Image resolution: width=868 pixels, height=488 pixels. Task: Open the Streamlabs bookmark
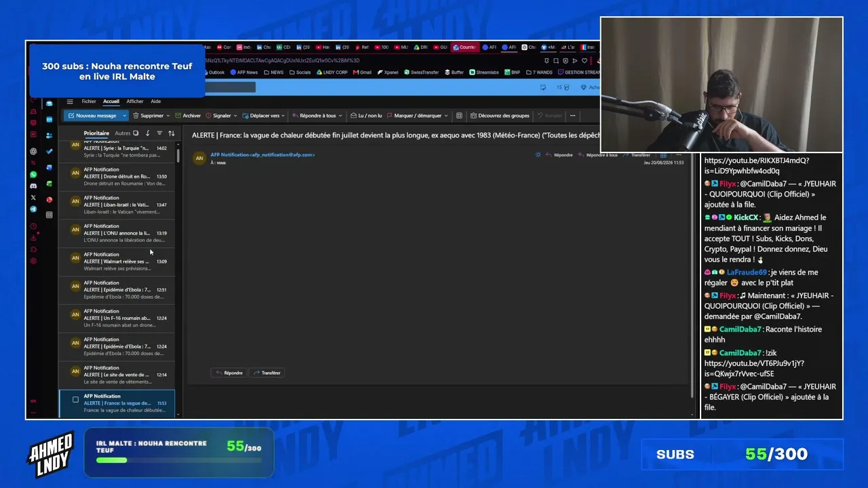pyautogui.click(x=484, y=73)
